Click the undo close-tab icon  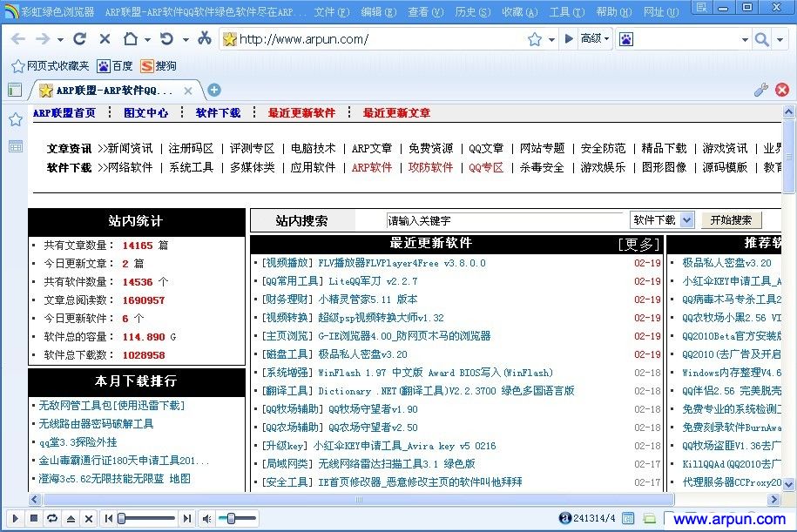coord(166,38)
